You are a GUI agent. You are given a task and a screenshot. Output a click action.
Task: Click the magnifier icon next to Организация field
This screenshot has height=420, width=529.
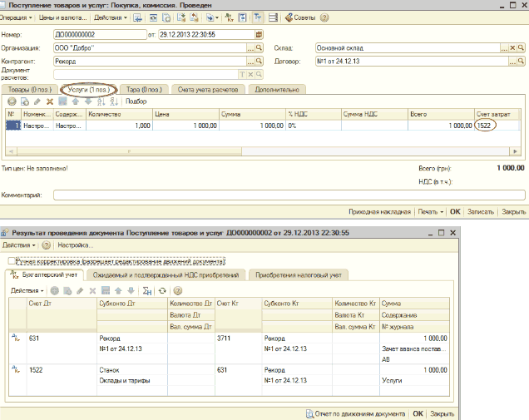[260, 48]
